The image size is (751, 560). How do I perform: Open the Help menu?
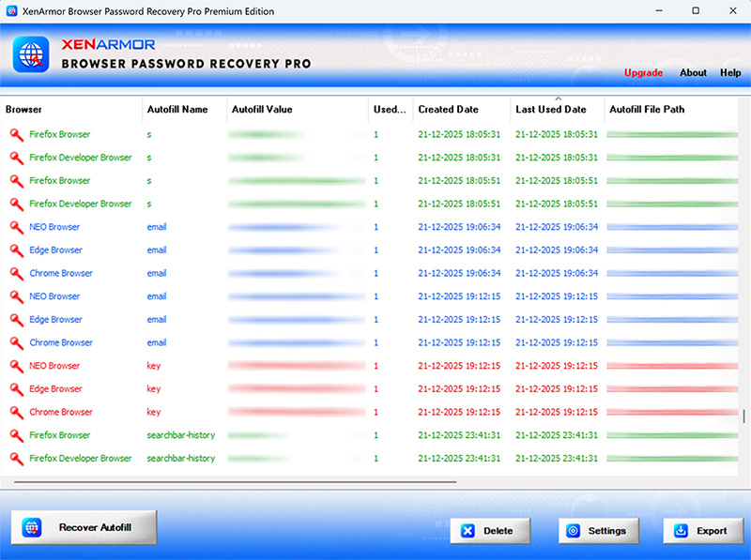pyautogui.click(x=730, y=73)
